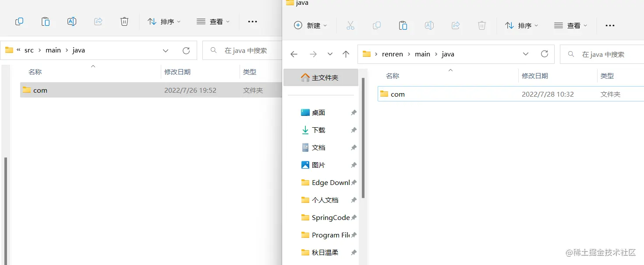The width and height of the screenshot is (644, 265).
Task: Click the main breadcrumb in the left window
Action: 53,50
